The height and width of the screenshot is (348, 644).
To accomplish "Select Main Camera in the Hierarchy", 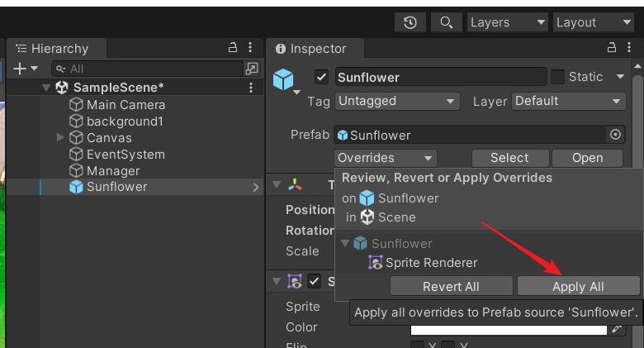I will pyautogui.click(x=125, y=105).
